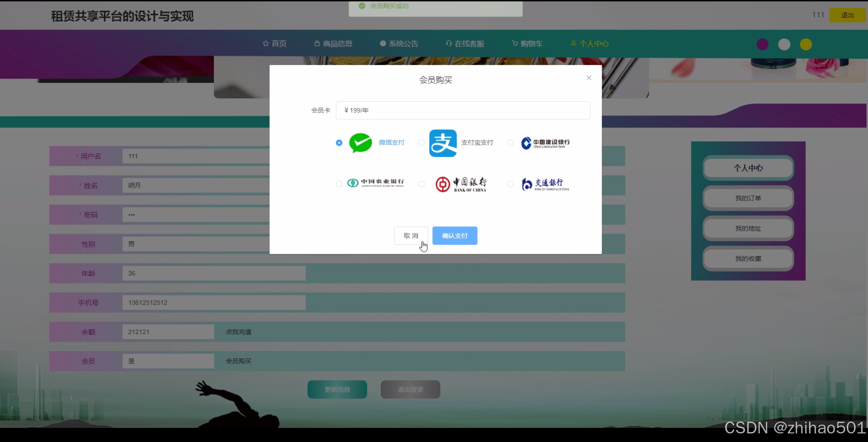Click the 会员购买 link in form
The height and width of the screenshot is (442, 868).
tap(238, 361)
